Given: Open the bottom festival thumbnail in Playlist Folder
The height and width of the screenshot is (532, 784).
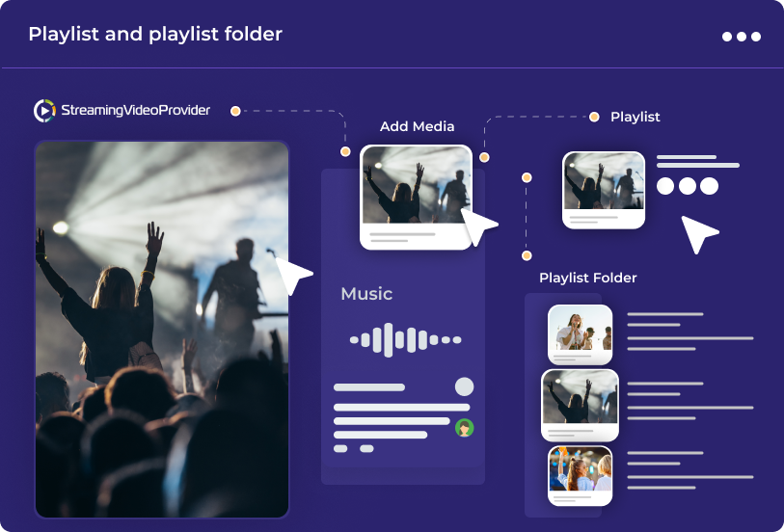Looking at the screenshot, I should coord(581,474).
